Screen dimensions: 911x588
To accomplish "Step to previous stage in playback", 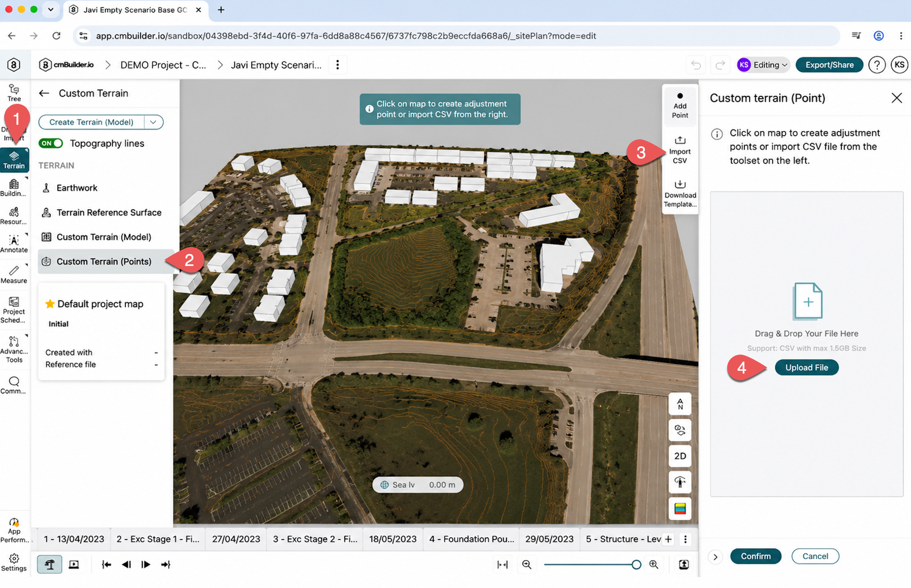I will point(126,564).
